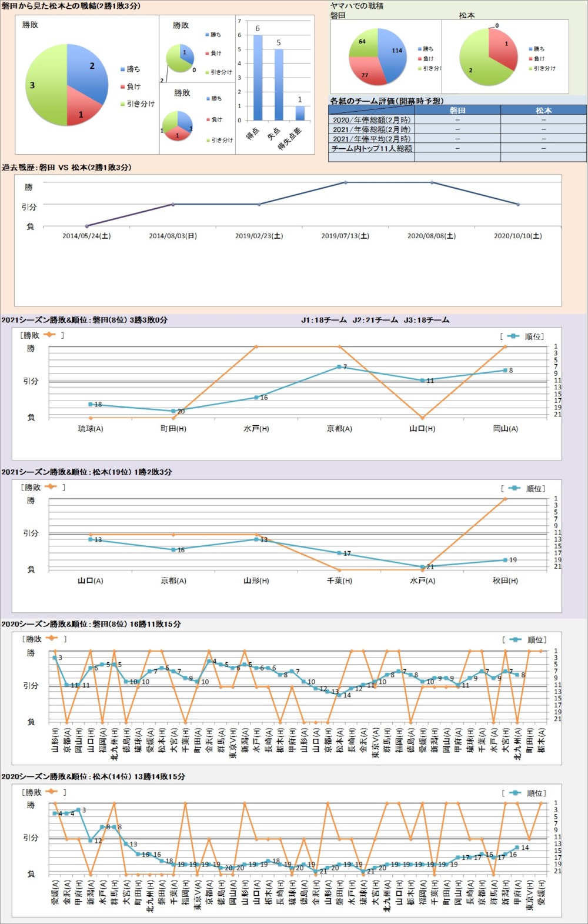Screen dimensions: 588x924
Task: Click the 松本 column header in the evaluation table
Action: point(543,110)
